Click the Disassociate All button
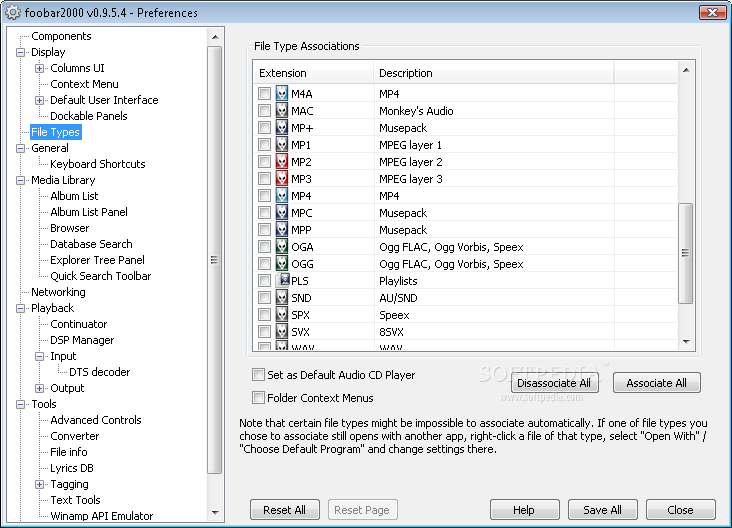Viewport: 732px width, 528px height. coord(554,383)
